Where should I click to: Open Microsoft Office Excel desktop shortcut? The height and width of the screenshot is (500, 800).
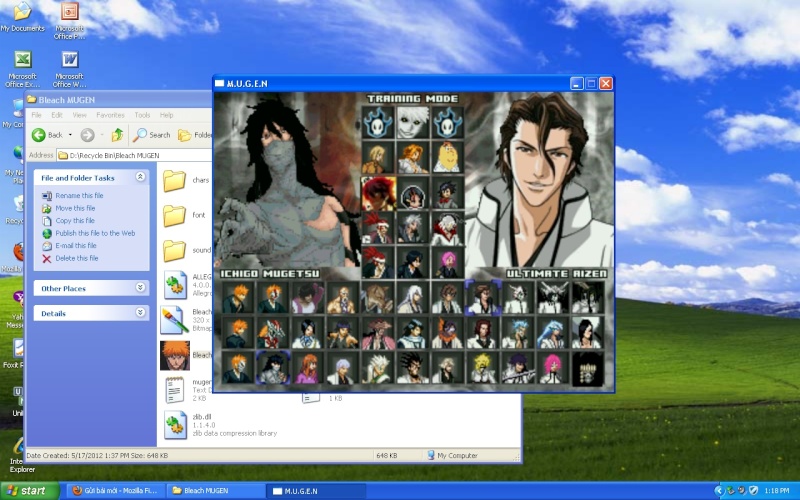(22, 68)
